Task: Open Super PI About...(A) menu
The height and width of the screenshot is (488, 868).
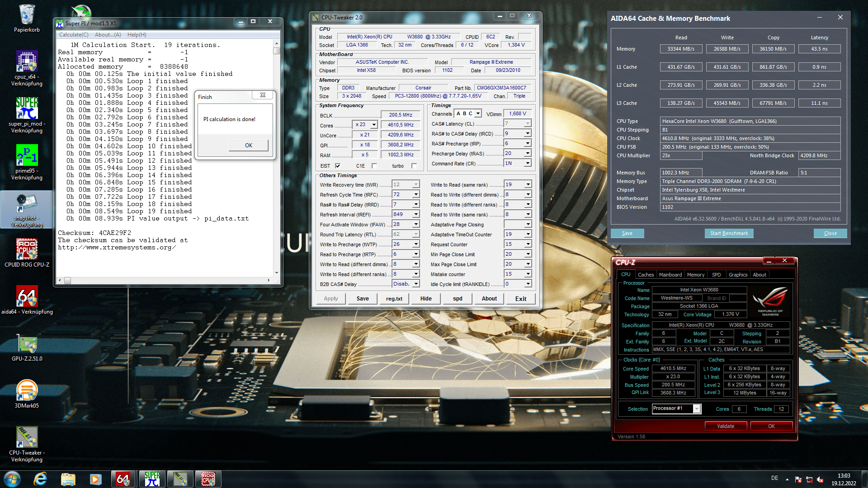Action: click(108, 35)
